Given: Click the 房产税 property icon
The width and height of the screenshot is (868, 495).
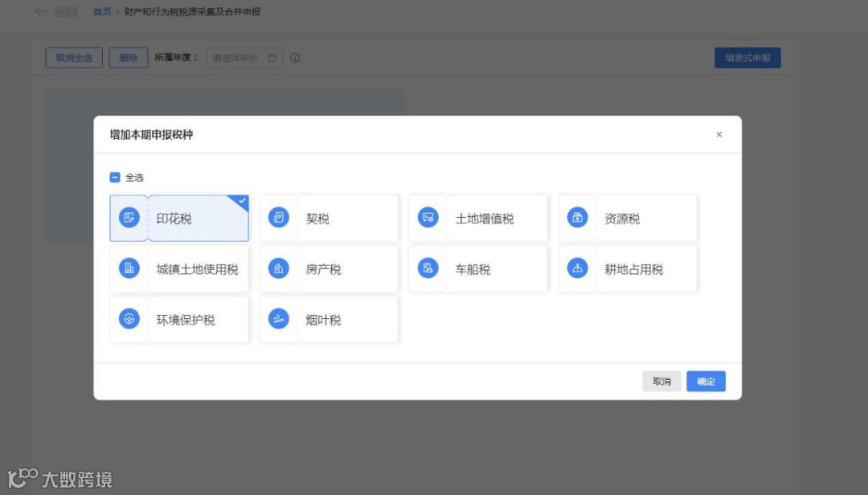Looking at the screenshot, I should click(278, 268).
